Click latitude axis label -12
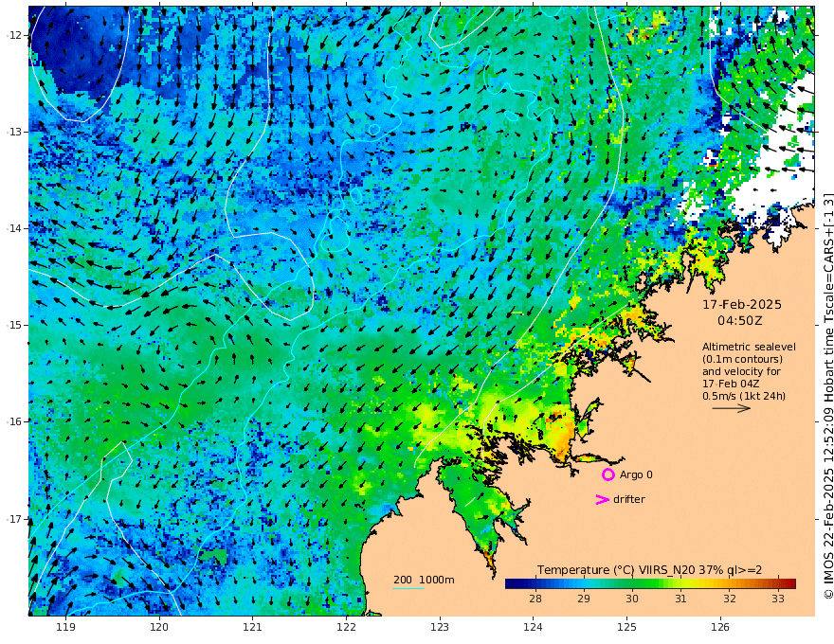 point(14,35)
